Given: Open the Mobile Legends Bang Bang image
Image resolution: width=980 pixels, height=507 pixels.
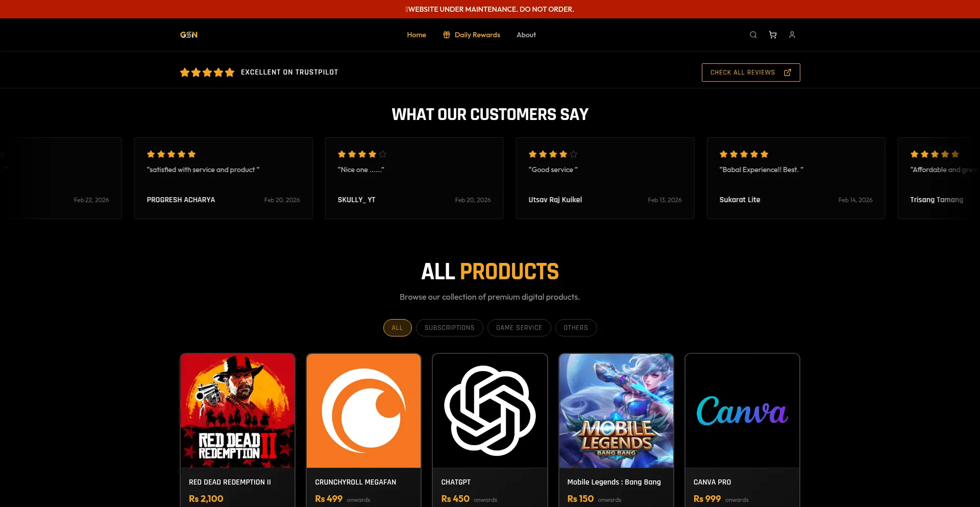Looking at the screenshot, I should (616, 411).
